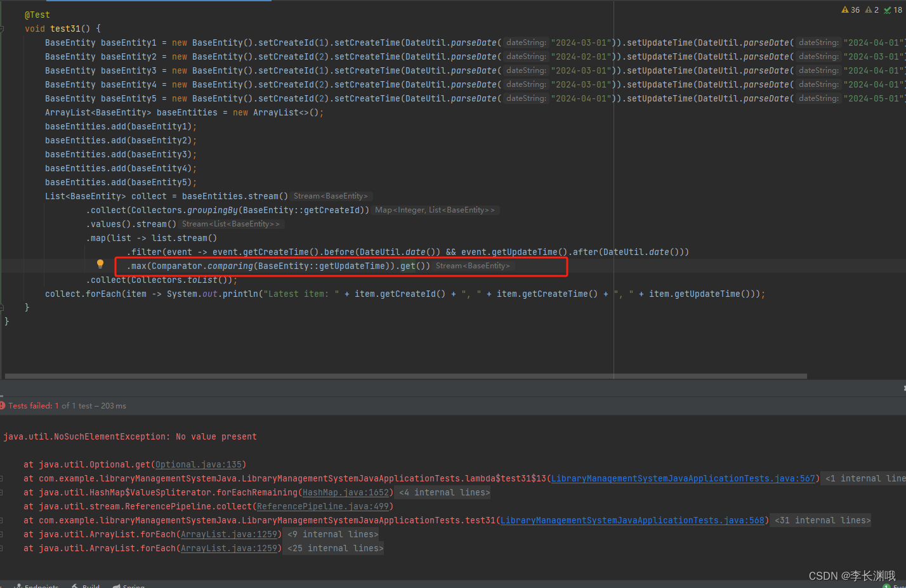Click the '.collect(Collectors.toList());' line
This screenshot has height=588, width=906.
(162, 280)
